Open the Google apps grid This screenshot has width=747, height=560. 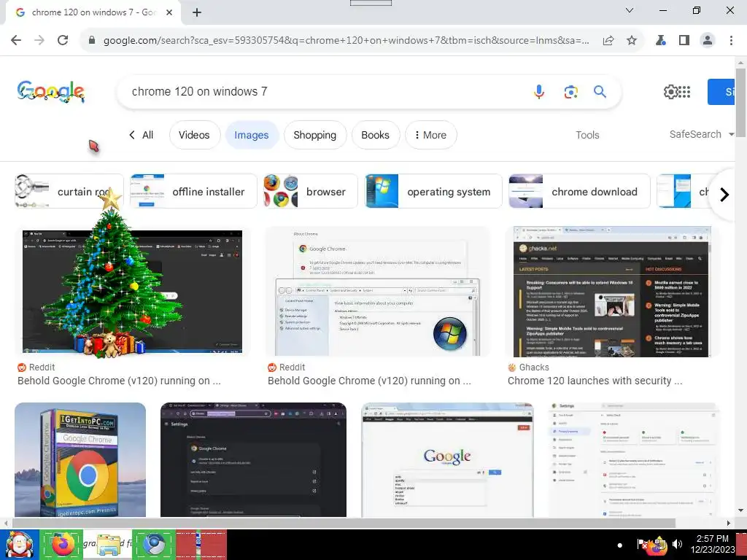click(684, 91)
